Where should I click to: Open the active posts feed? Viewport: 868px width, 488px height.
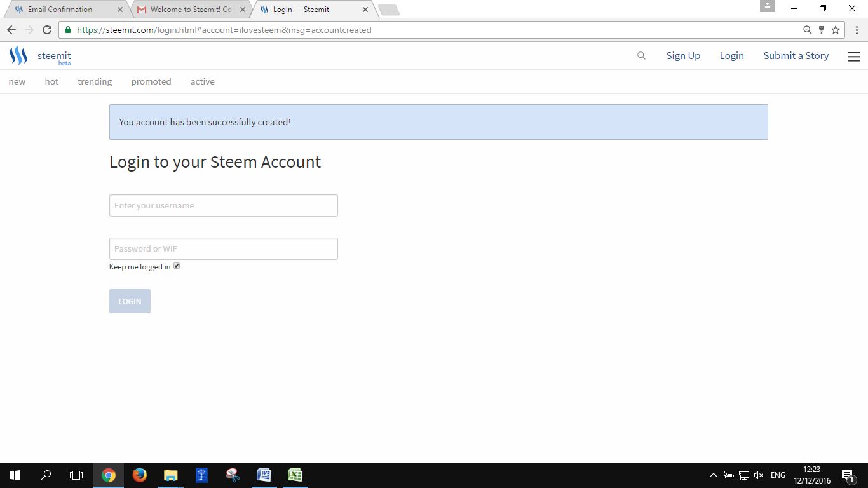pos(203,81)
